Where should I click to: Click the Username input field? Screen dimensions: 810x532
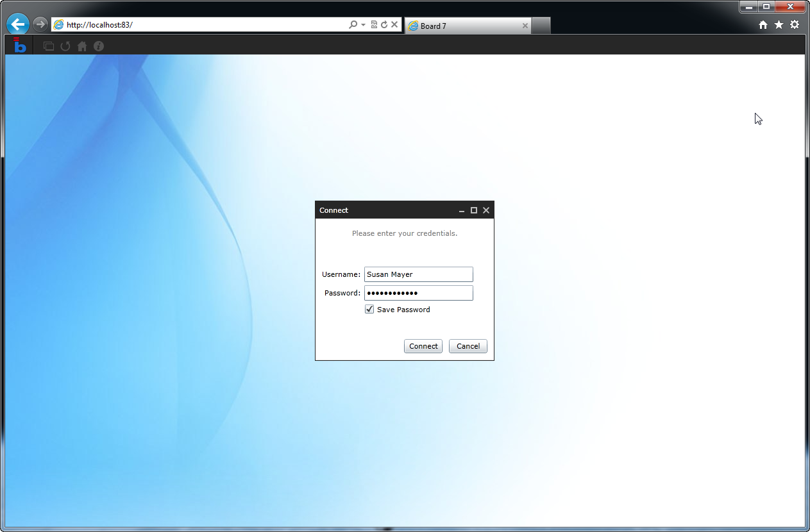[418, 274]
